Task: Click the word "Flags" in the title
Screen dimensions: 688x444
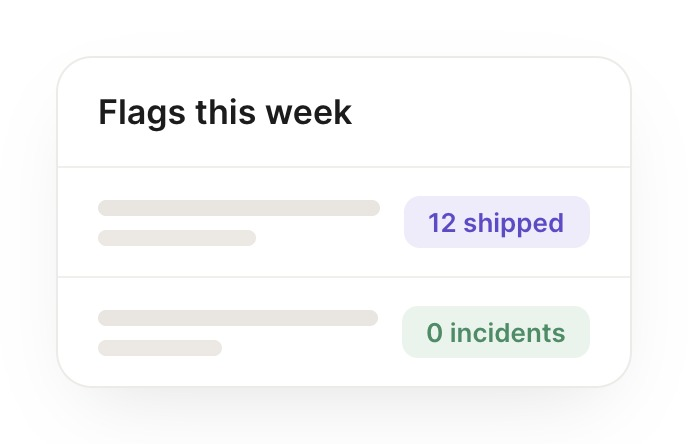Action: tap(142, 113)
